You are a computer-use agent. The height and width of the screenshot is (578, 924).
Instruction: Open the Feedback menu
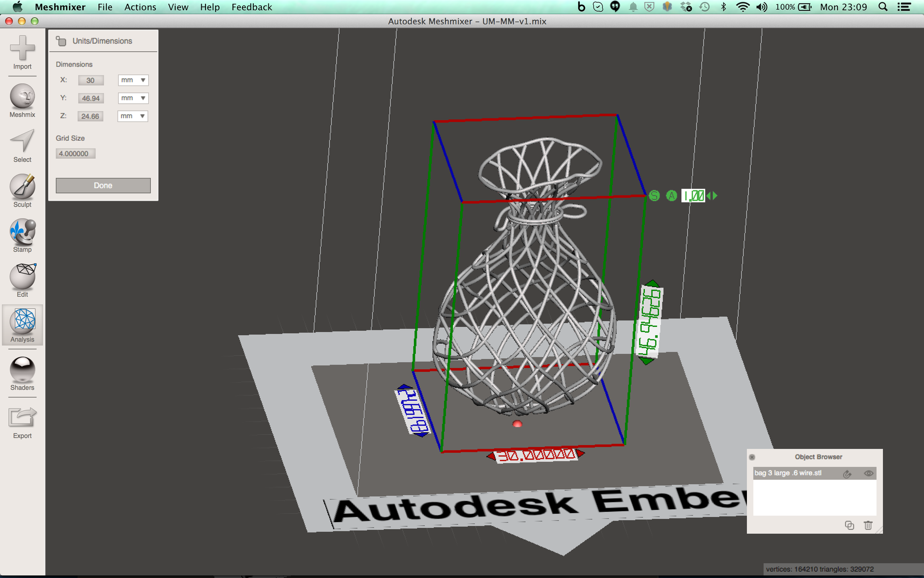click(x=251, y=7)
